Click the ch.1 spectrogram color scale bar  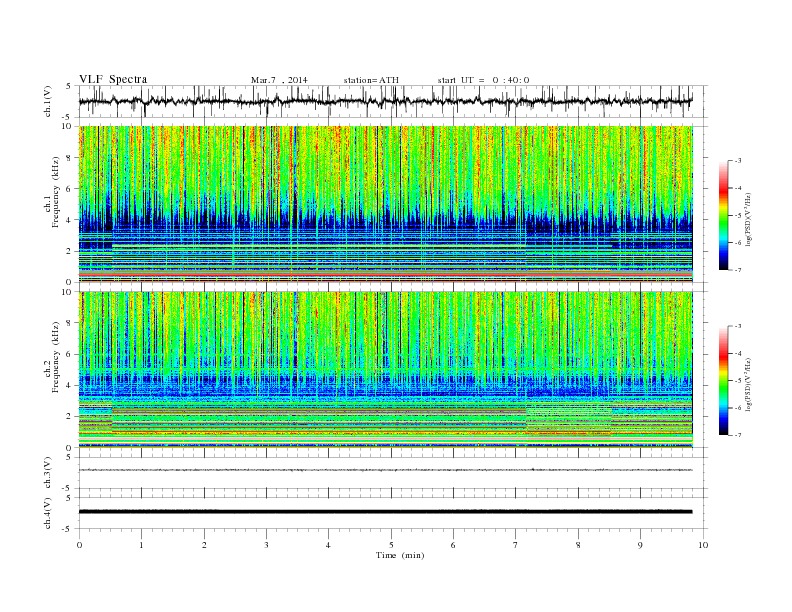[x=723, y=215]
